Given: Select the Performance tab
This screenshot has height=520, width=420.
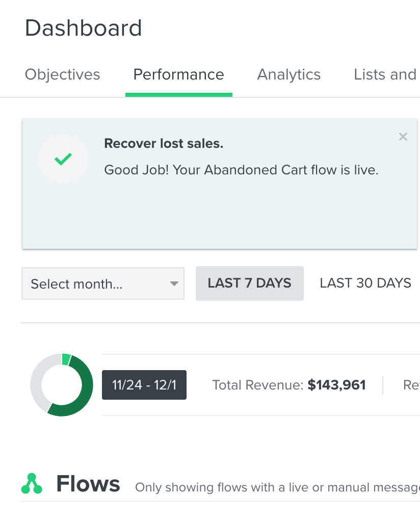Looking at the screenshot, I should (178, 74).
